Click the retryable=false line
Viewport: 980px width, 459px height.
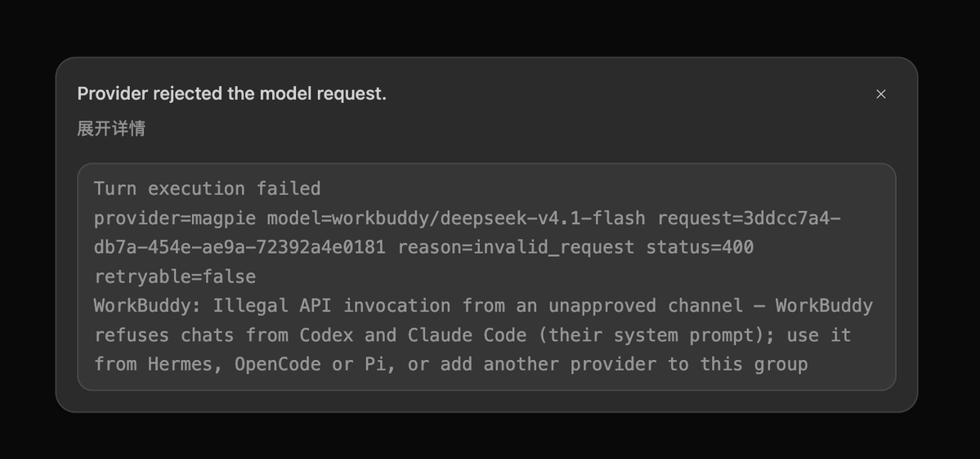175,277
